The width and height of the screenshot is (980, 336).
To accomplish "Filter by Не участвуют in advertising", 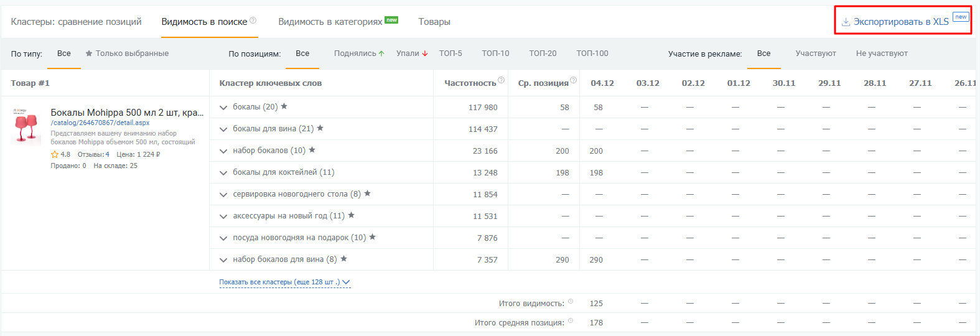I will 882,54.
